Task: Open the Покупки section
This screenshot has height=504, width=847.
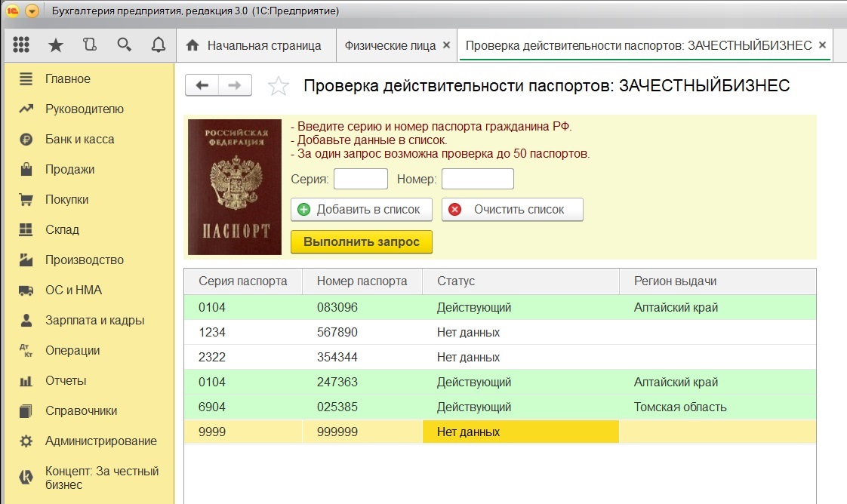Action: click(89, 200)
